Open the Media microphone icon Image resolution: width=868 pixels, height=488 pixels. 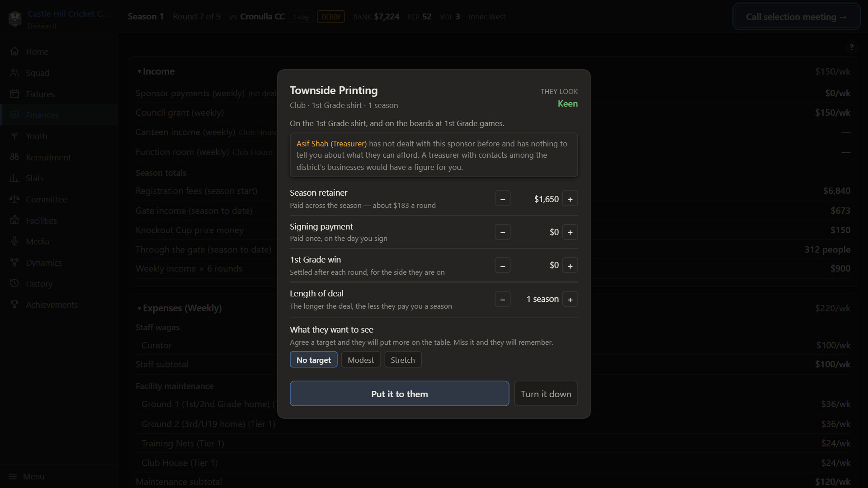pos(14,241)
